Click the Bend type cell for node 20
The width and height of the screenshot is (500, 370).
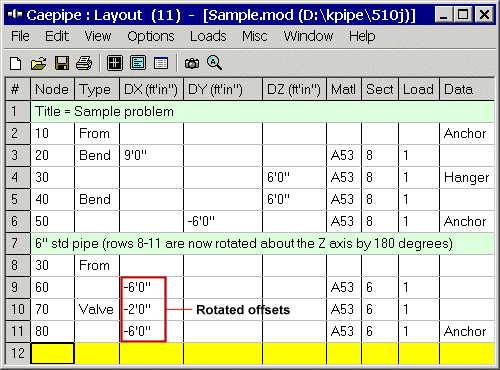[x=97, y=155]
